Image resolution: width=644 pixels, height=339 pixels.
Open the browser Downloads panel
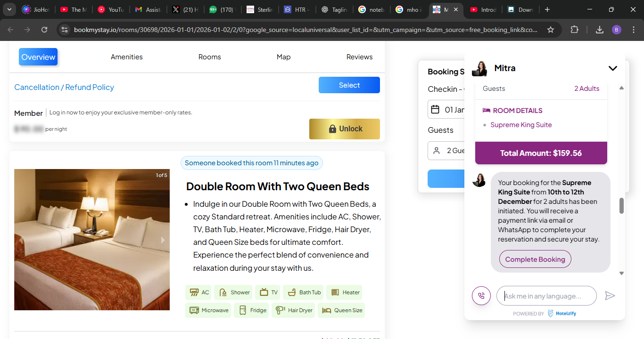[x=600, y=30]
